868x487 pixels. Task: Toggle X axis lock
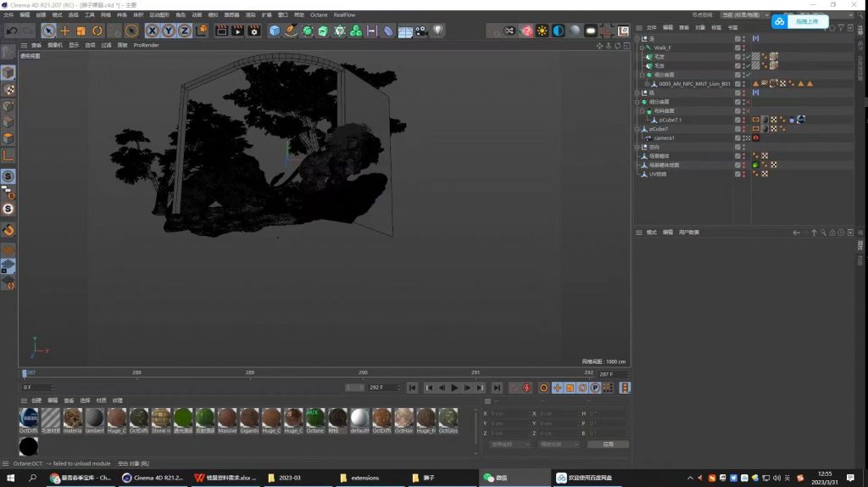pos(153,31)
